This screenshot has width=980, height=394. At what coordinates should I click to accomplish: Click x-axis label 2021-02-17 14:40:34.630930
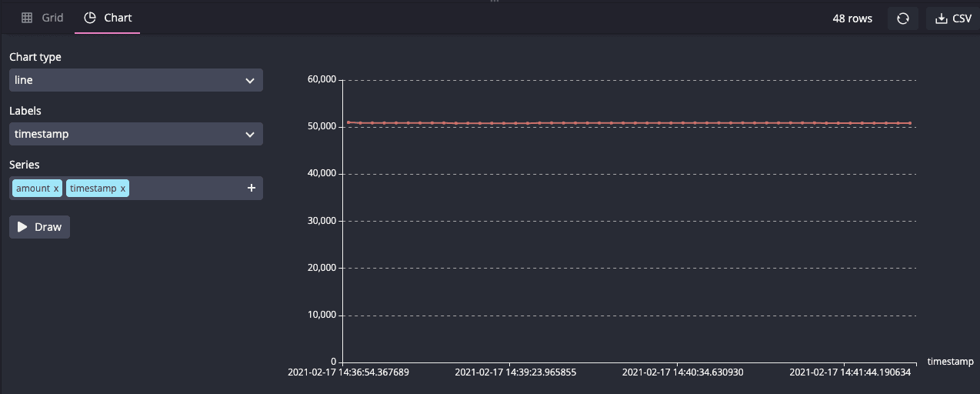pyautogui.click(x=682, y=372)
